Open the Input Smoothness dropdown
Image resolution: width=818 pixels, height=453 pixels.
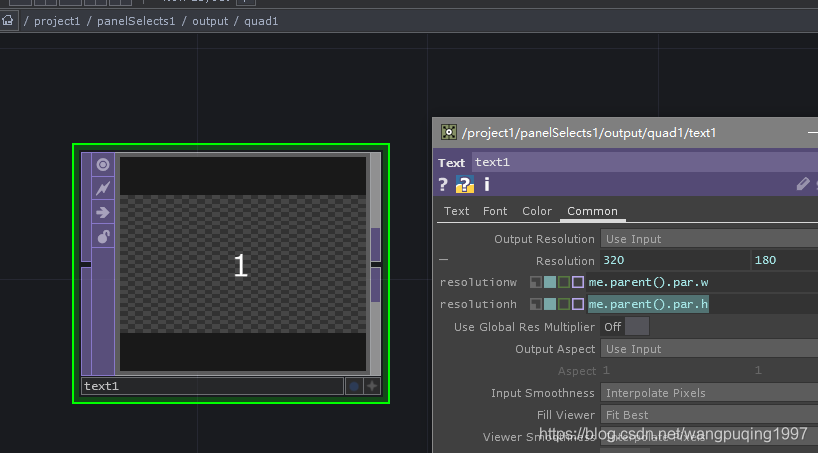coord(709,392)
